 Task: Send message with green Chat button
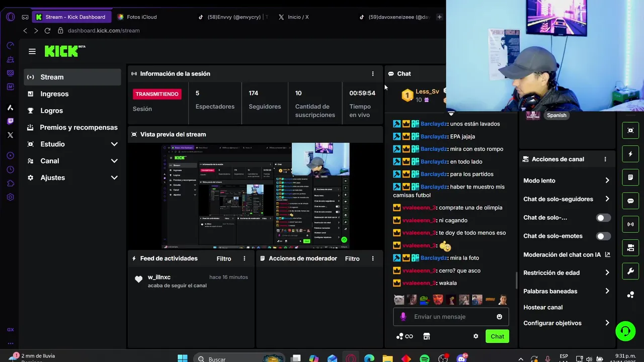point(497,336)
